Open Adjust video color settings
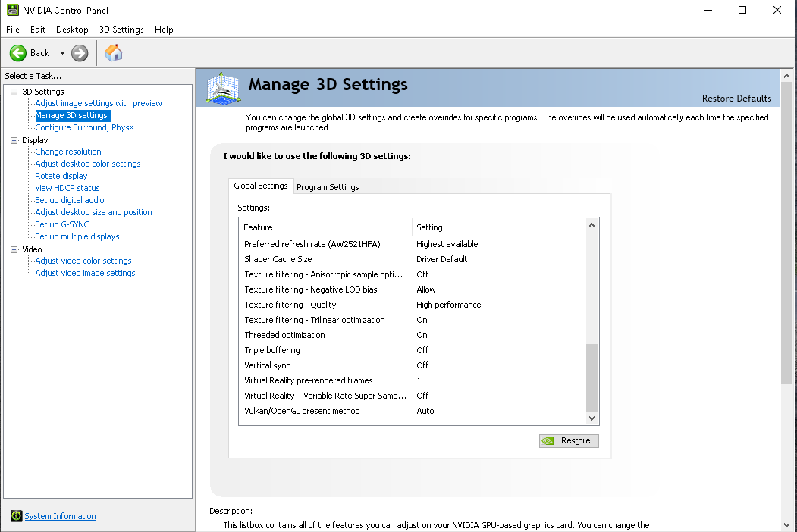 83,261
